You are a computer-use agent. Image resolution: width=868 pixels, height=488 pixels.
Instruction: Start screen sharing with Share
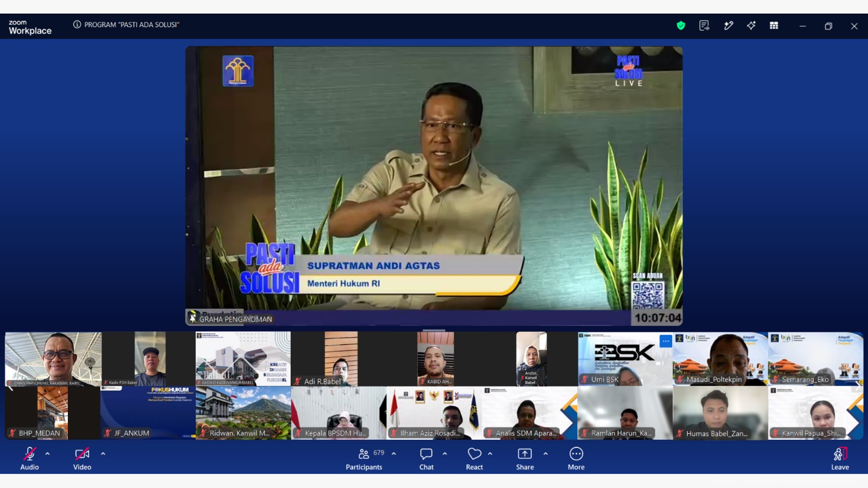point(525,458)
